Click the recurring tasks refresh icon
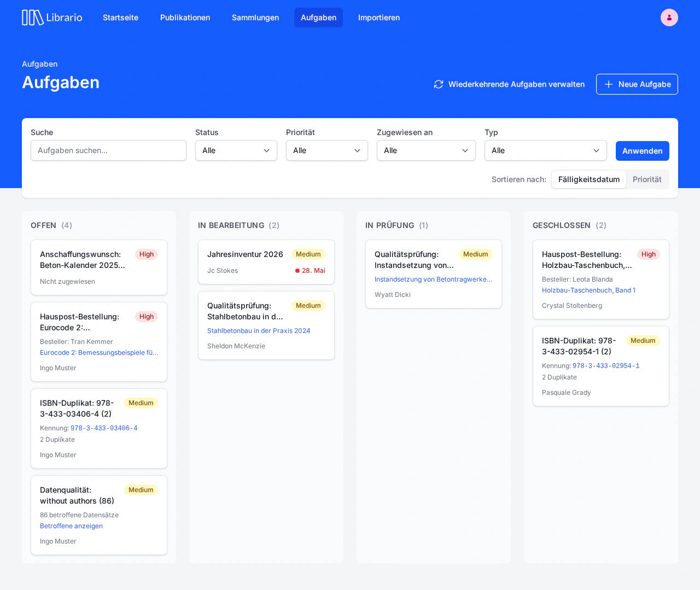The image size is (700, 590). 439,84
